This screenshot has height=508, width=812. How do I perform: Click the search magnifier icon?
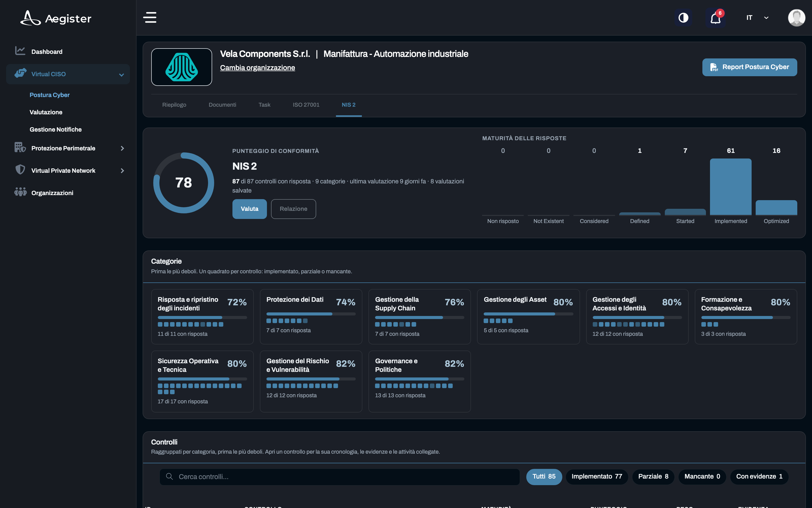[x=170, y=477]
